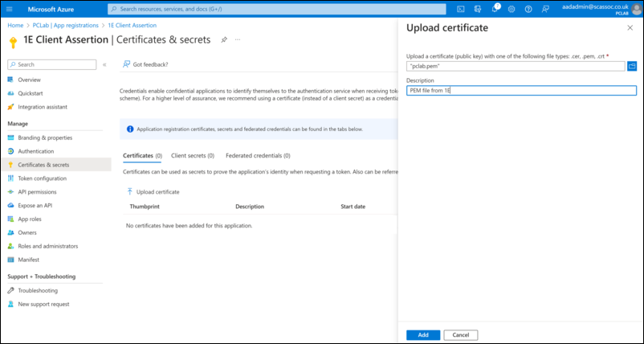Switch to the Federated credentials tab
Image resolution: width=644 pixels, height=344 pixels.
click(258, 155)
